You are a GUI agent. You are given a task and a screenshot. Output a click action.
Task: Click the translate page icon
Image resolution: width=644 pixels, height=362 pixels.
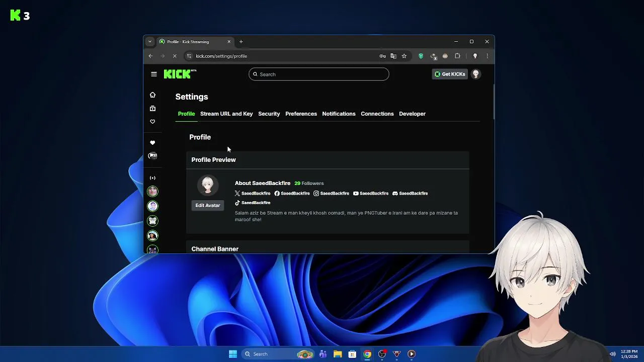393,56
